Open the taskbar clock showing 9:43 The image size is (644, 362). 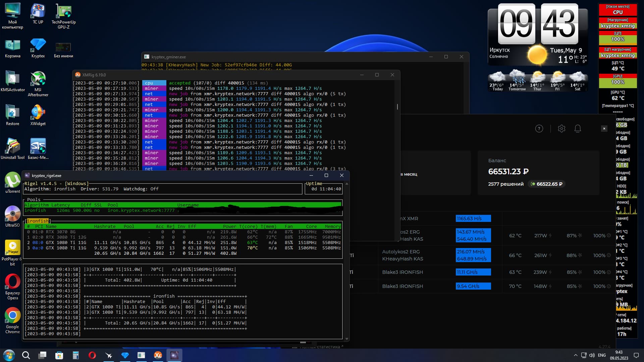coord(619,355)
